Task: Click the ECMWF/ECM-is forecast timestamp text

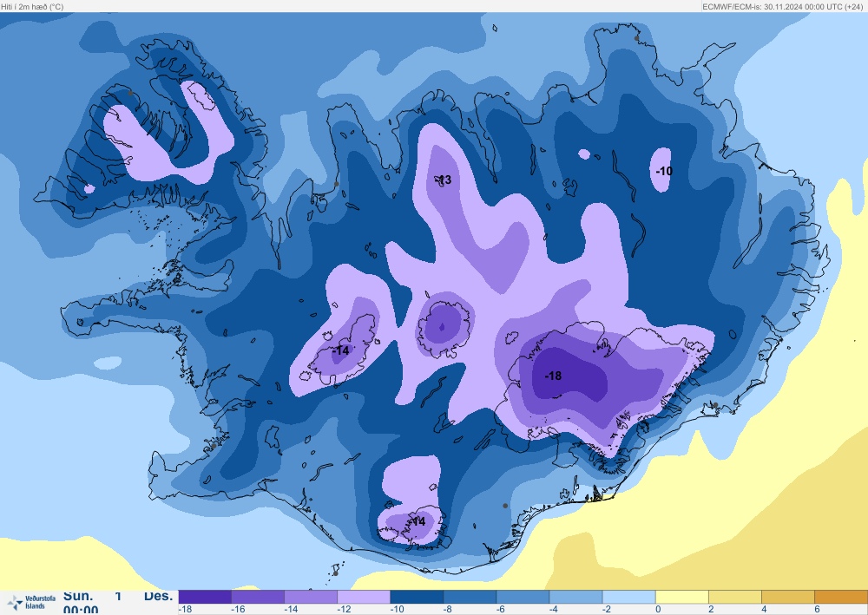Action: [x=783, y=7]
